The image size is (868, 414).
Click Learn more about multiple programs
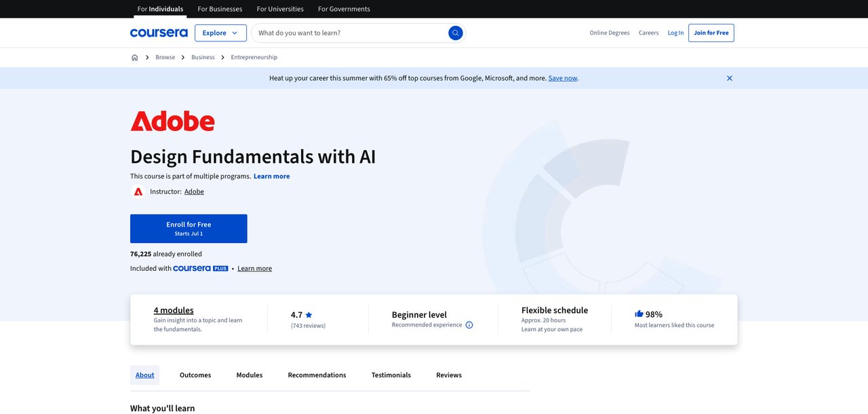[272, 176]
